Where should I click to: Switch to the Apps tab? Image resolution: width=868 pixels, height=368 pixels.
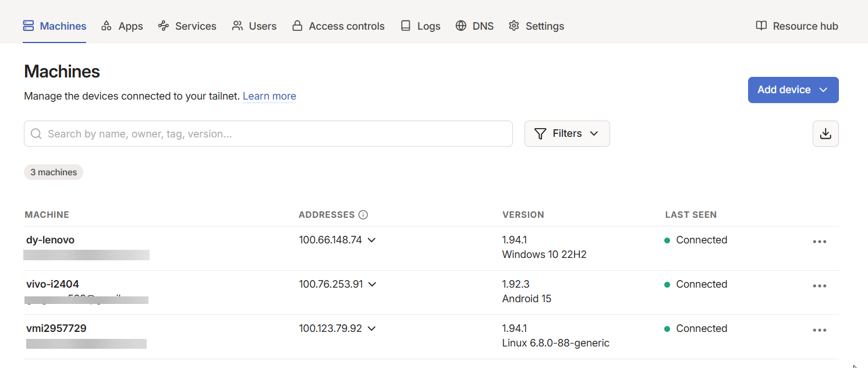(x=122, y=26)
